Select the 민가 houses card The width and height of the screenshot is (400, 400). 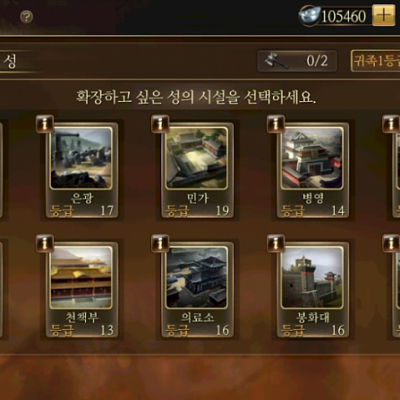pyautogui.click(x=197, y=170)
